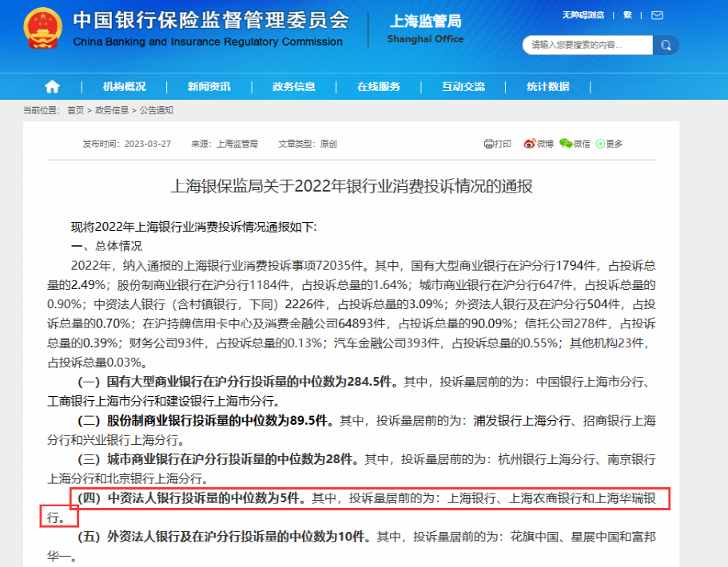Click the green plus 更多 icon
The image size is (728, 567).
[x=600, y=144]
